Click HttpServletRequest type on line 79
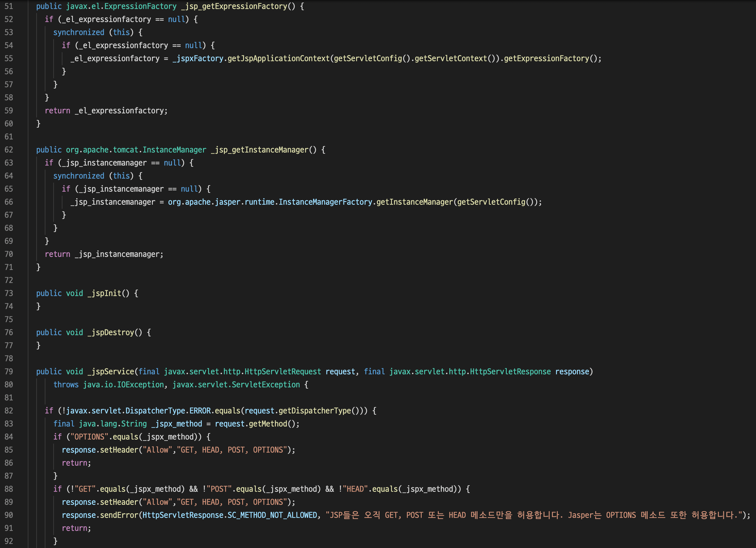The height and width of the screenshot is (548, 756). (x=283, y=371)
